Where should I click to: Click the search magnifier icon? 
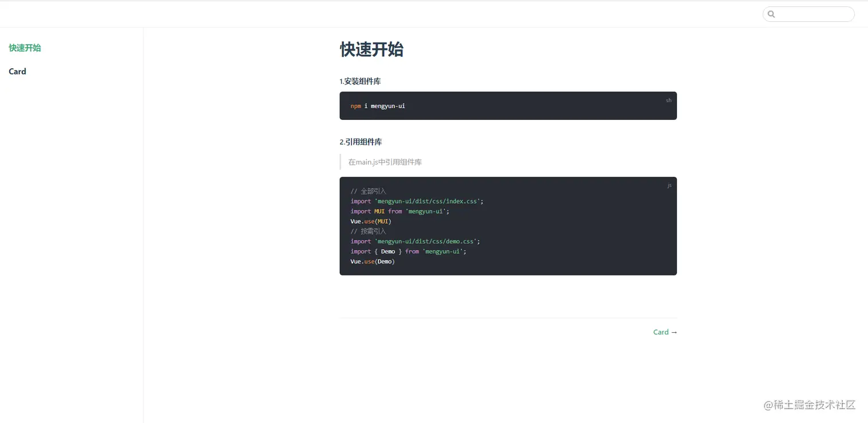click(x=771, y=14)
